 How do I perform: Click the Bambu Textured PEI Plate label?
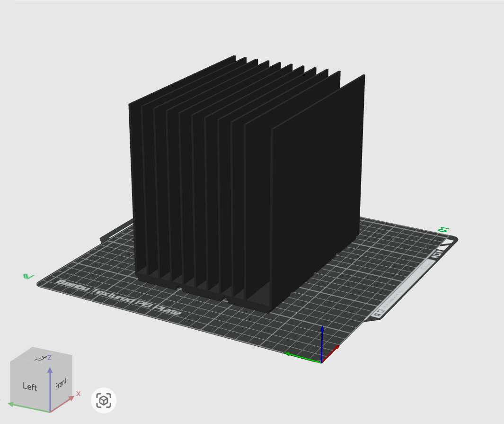(x=119, y=298)
